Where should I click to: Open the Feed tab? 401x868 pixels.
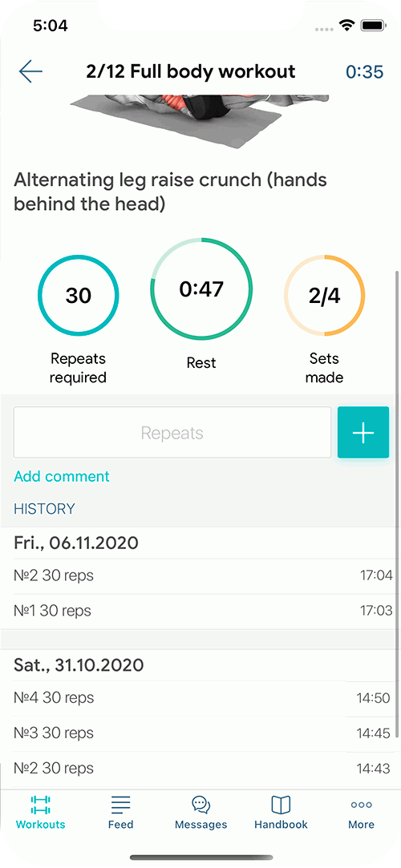coord(121,812)
